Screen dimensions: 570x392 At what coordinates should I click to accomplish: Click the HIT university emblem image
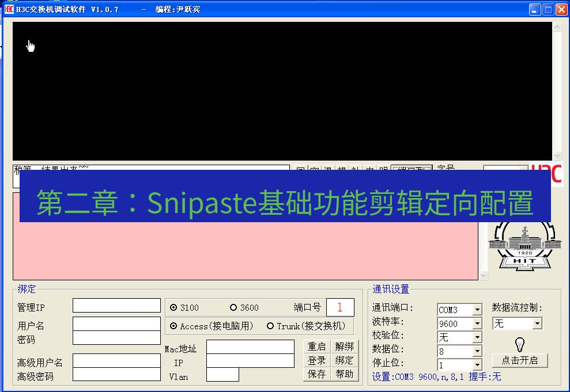coord(525,246)
